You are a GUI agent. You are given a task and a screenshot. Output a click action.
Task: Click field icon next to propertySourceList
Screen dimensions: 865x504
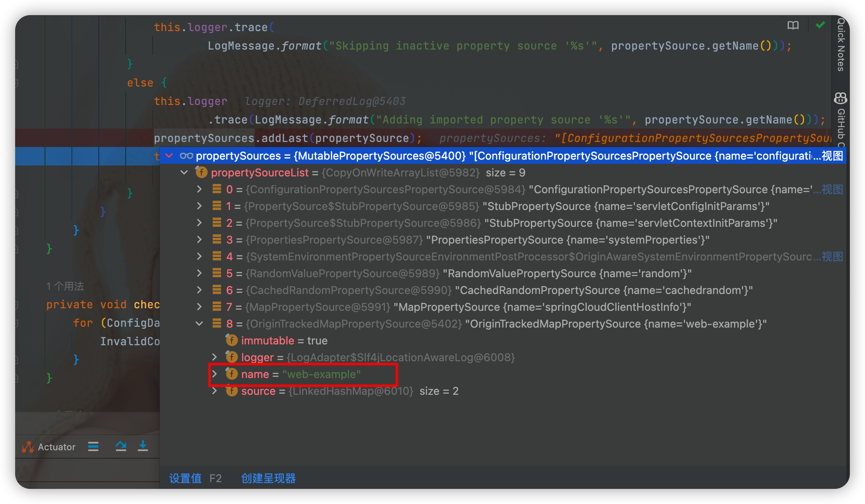click(x=201, y=172)
